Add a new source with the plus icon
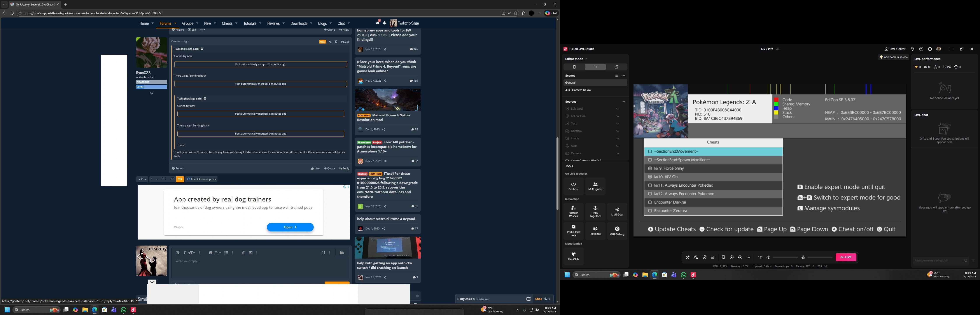This screenshot has height=315, width=980. pos(623,101)
